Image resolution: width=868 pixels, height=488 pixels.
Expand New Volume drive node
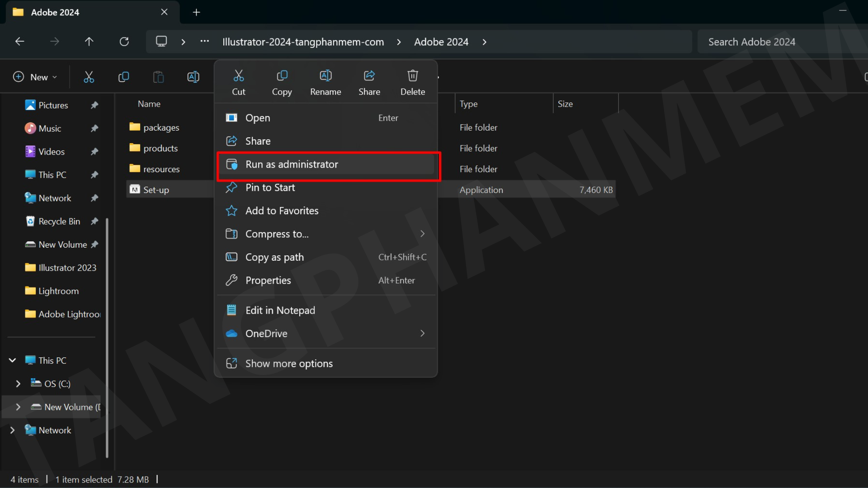point(18,407)
